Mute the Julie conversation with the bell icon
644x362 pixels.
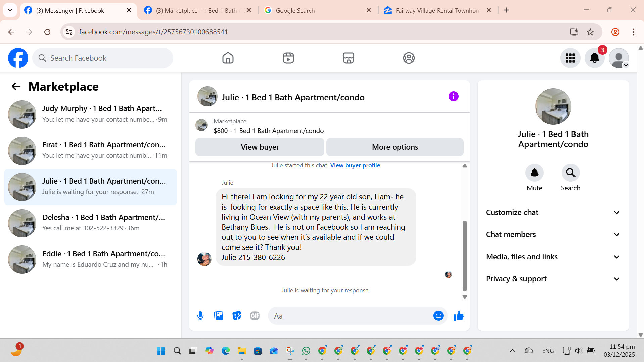click(x=535, y=173)
